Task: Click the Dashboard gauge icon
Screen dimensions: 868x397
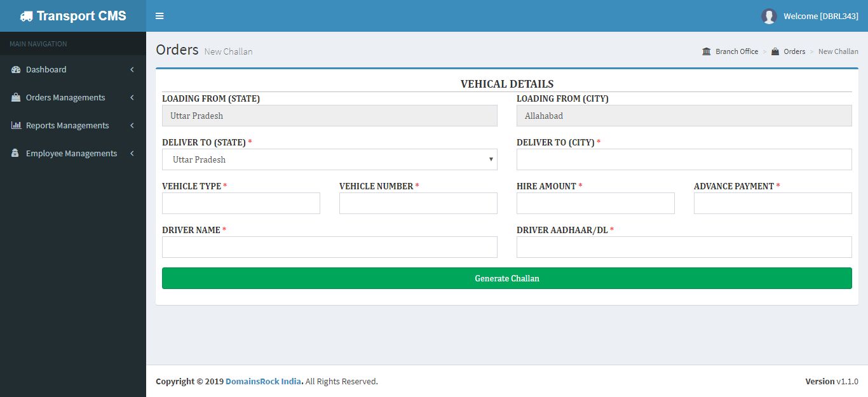Action: tap(16, 70)
